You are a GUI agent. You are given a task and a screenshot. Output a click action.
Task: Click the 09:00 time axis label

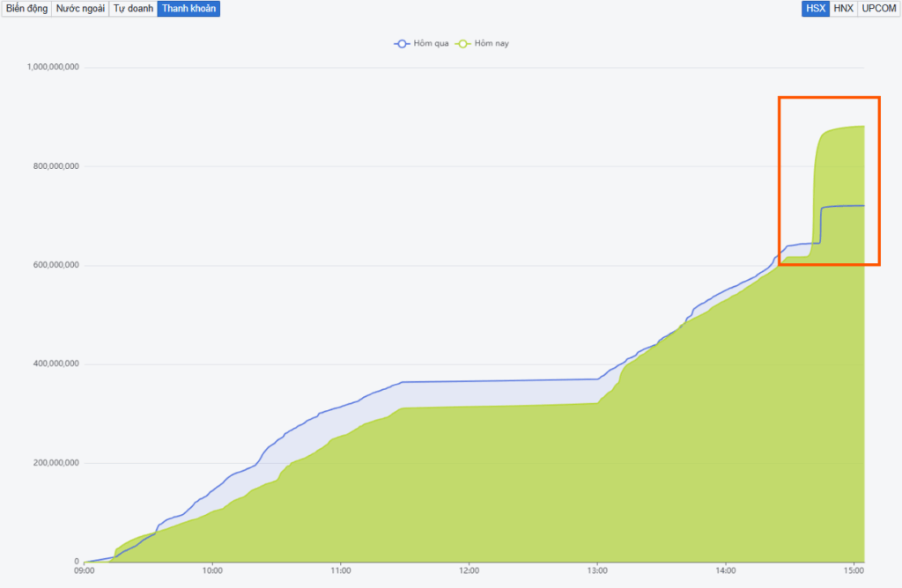click(x=85, y=570)
